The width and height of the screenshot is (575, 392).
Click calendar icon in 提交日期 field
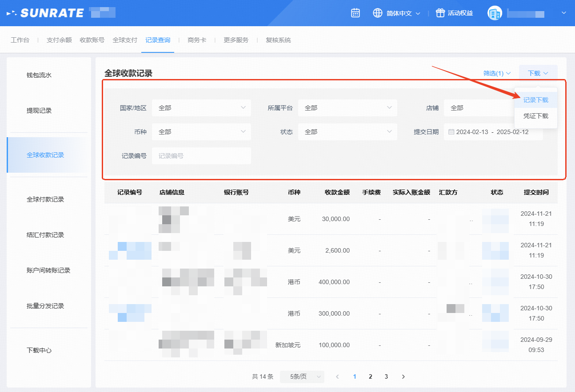click(x=451, y=132)
